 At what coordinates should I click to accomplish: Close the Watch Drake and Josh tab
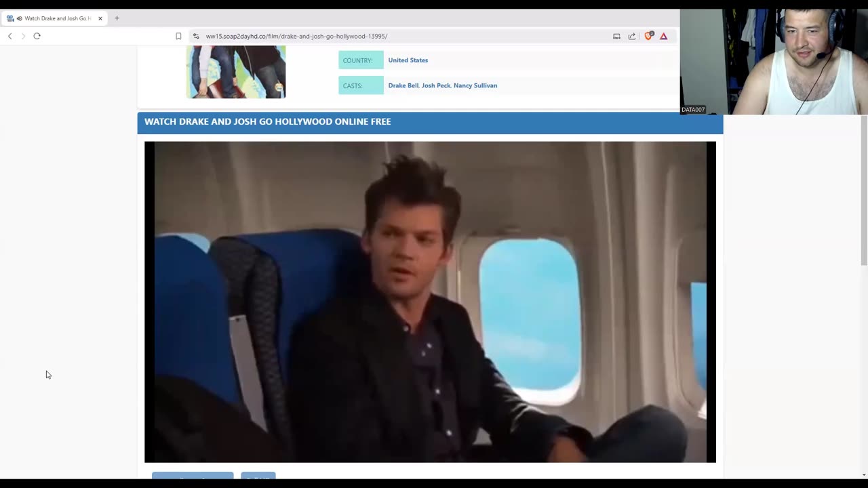tap(100, 18)
